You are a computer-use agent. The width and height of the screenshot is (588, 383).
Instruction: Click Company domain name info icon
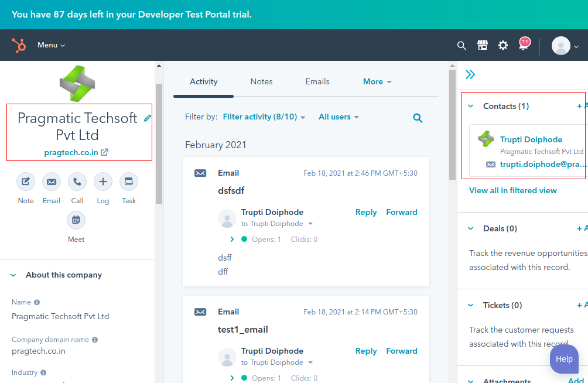click(x=95, y=340)
